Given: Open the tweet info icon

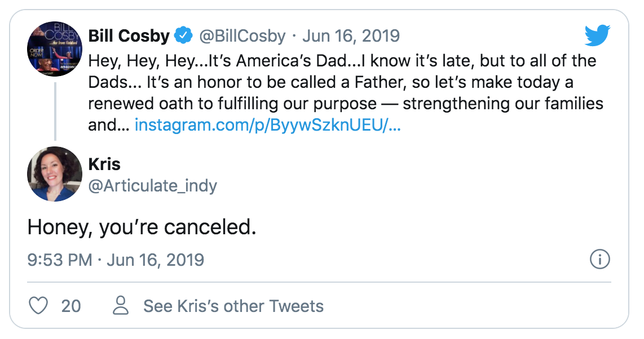Looking at the screenshot, I should [599, 260].
